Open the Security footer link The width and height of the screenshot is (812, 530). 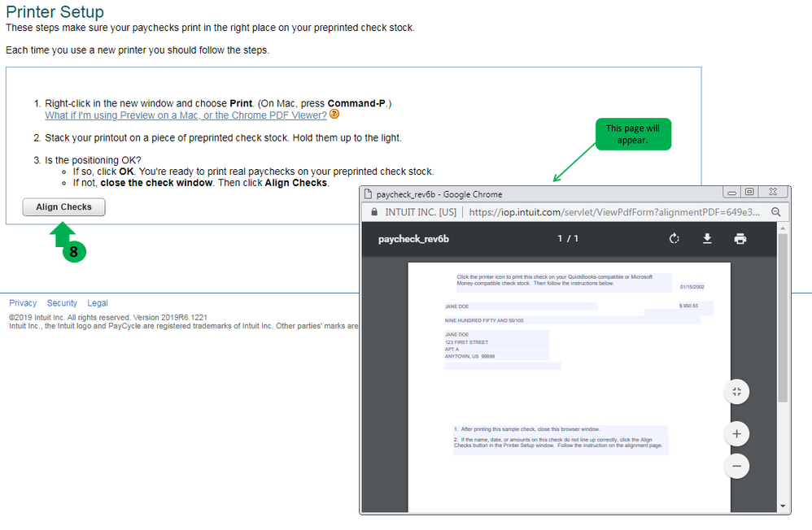[62, 303]
